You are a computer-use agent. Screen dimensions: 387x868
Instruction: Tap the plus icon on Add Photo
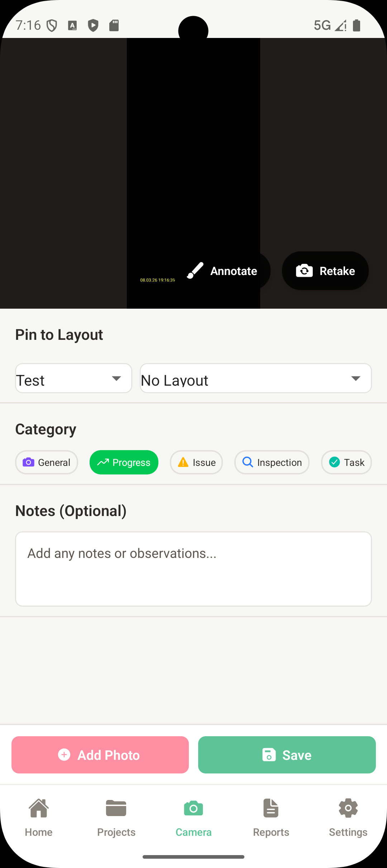point(64,754)
